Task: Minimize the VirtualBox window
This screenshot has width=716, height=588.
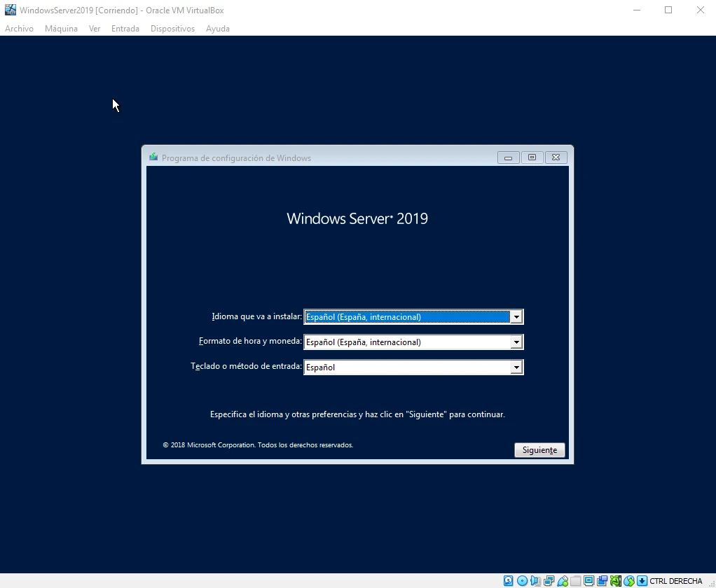Action: point(637,10)
